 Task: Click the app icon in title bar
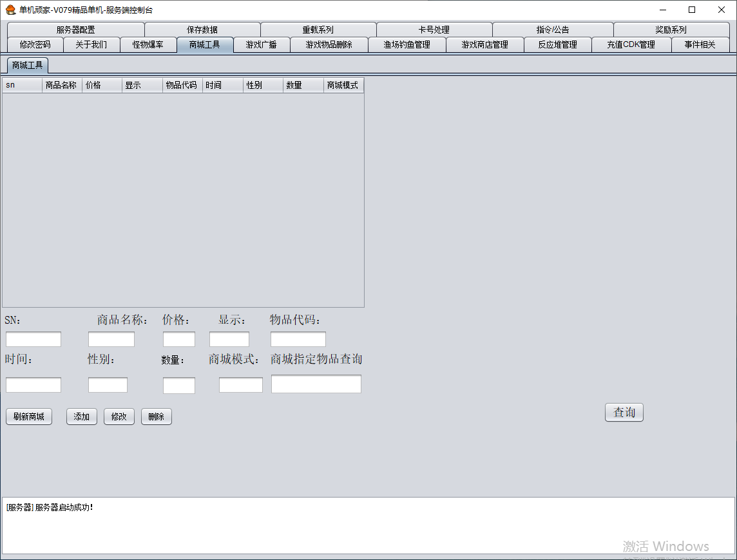[10, 10]
